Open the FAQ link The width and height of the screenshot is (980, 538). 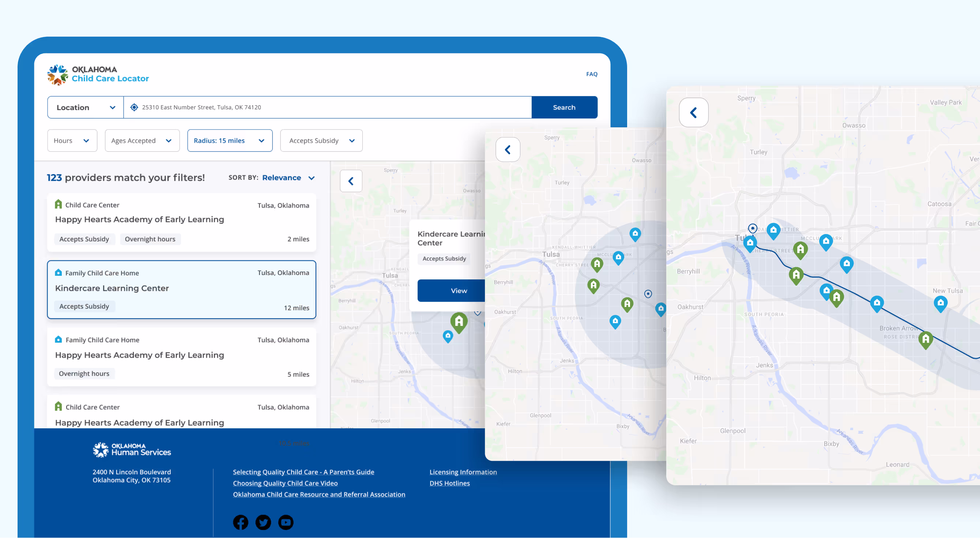coord(591,74)
